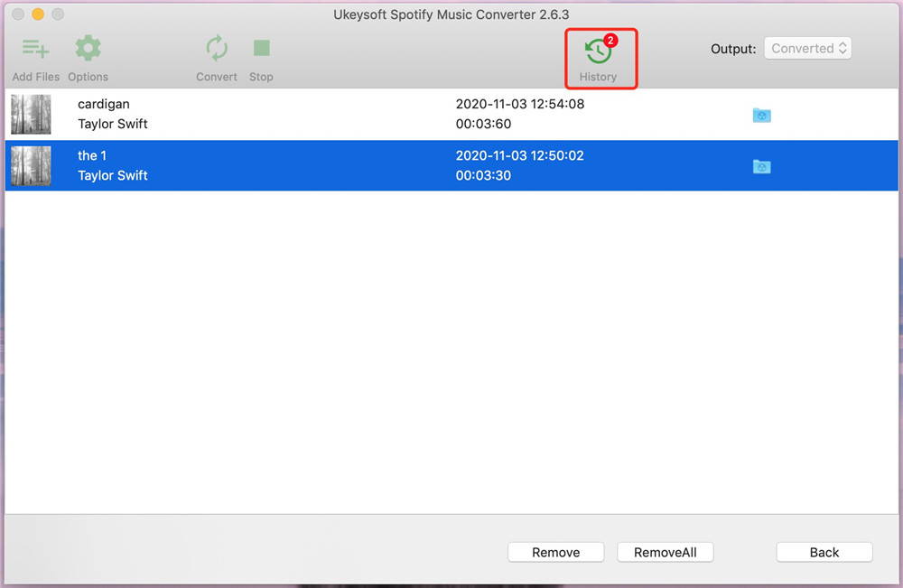Click the 2020-11-03 12:54:08 timestamp

coord(520,104)
